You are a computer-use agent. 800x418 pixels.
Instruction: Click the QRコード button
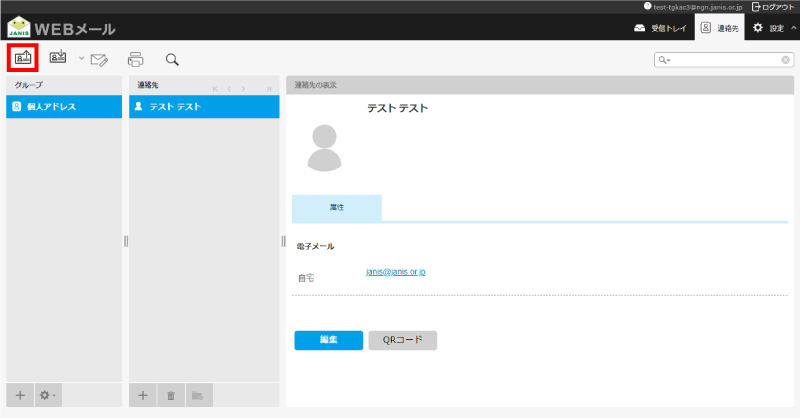click(x=403, y=340)
